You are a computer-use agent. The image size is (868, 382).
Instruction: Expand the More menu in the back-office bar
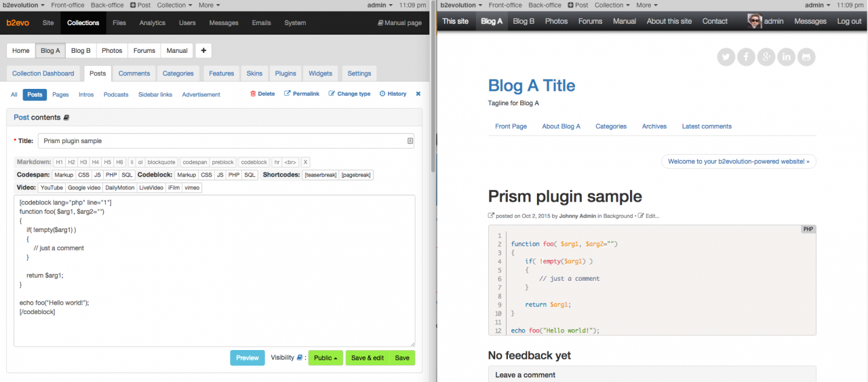coord(209,5)
